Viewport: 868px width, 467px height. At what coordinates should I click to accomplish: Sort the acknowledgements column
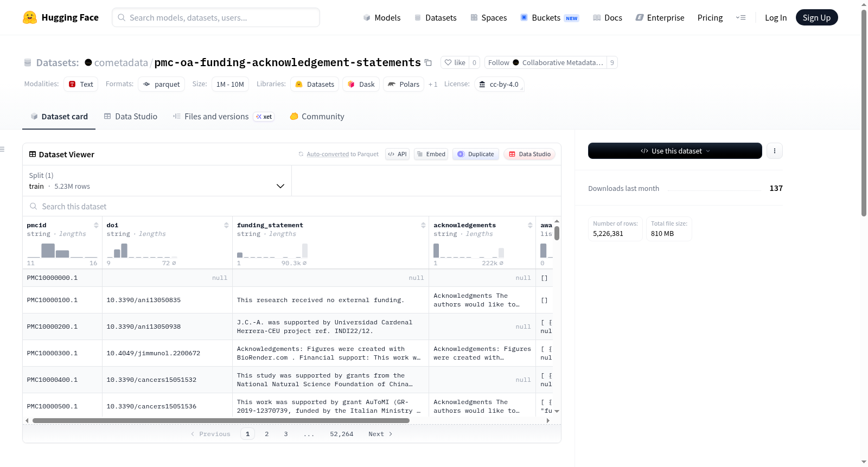(x=530, y=225)
